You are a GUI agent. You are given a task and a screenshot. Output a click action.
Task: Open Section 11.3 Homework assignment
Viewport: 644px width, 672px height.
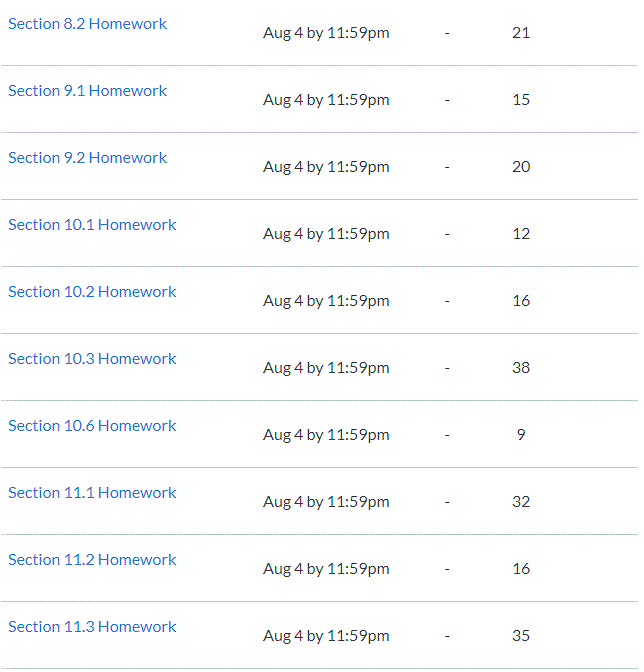[x=92, y=627]
